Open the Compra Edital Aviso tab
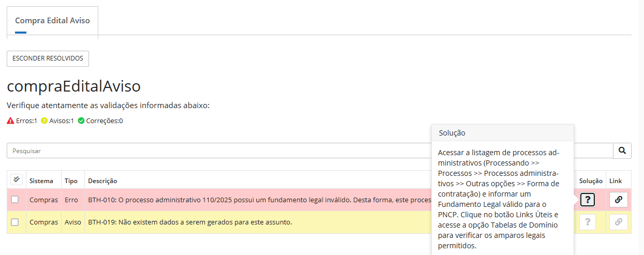644x255 pixels. coord(52,21)
